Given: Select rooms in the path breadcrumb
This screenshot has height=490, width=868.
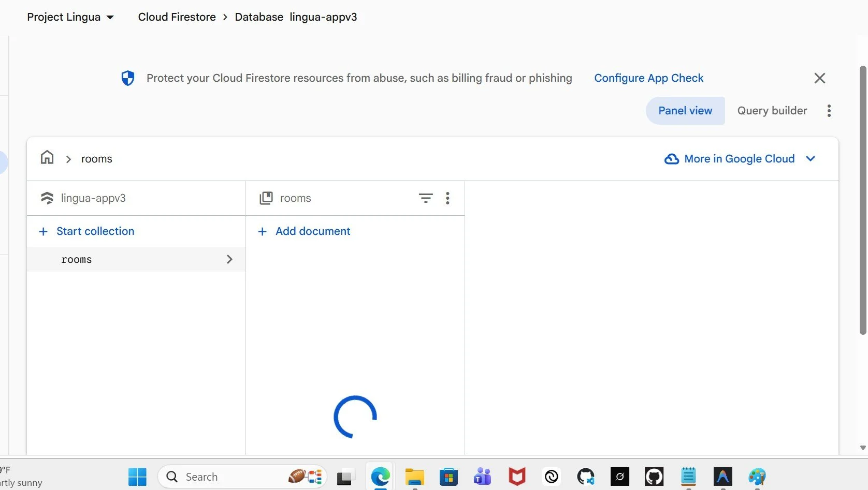Looking at the screenshot, I should click(96, 159).
